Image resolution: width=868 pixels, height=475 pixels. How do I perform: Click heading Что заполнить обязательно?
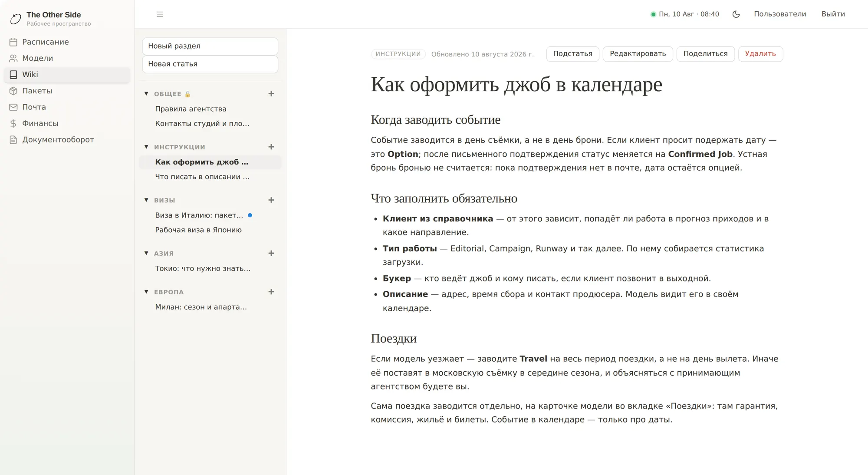point(444,198)
